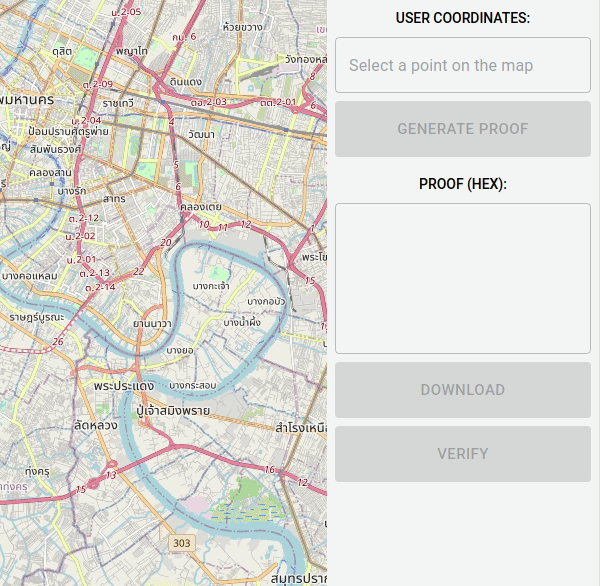Pick the ป้อมปราบศัตรูพ่าย label

coord(68,131)
